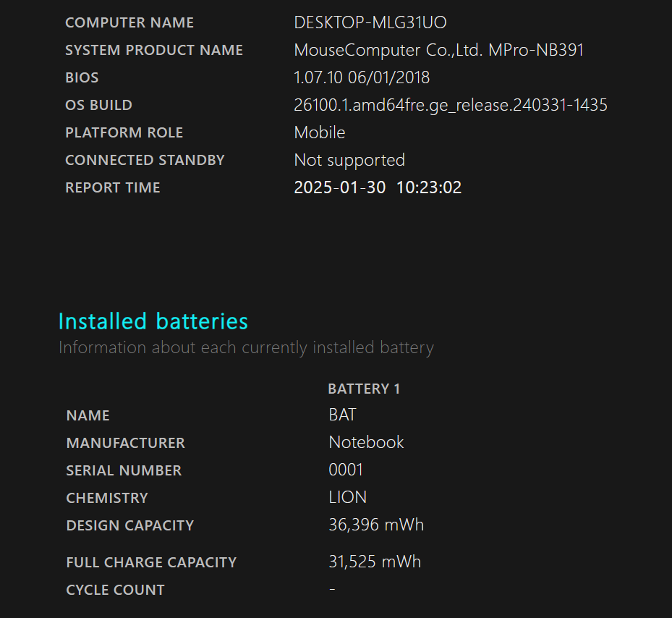
Task: Click the chemistry value LION
Action: [347, 497]
